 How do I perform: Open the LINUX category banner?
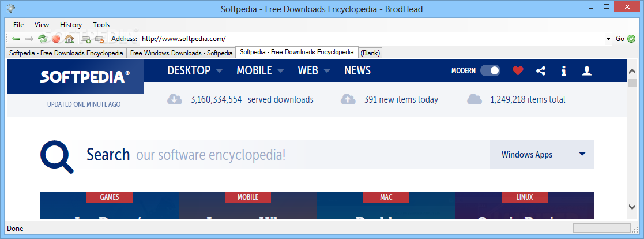click(x=525, y=197)
